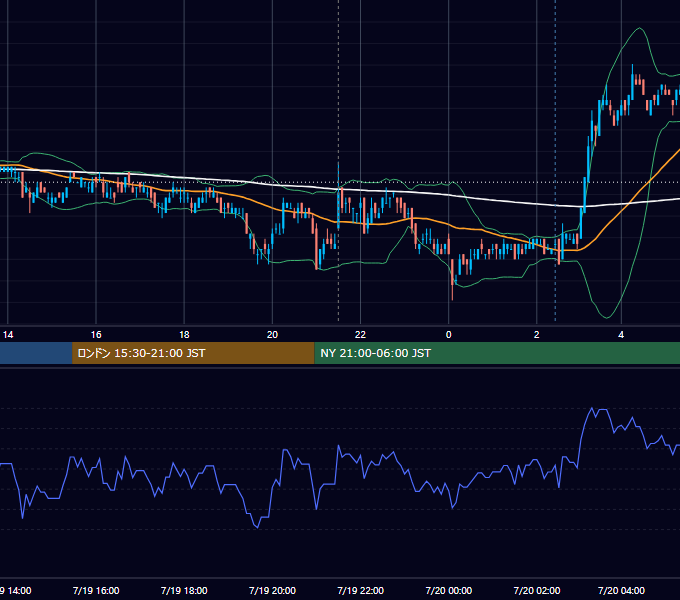Click the 16 hour axis label
The height and width of the screenshot is (600, 680).
tap(96, 335)
